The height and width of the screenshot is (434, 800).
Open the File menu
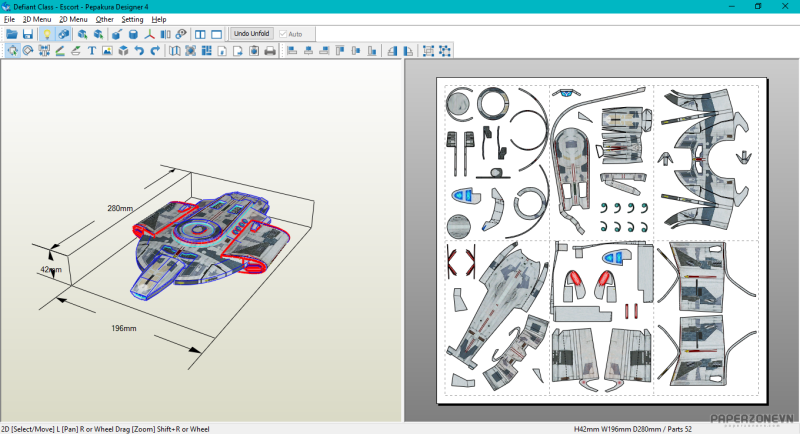[9, 19]
